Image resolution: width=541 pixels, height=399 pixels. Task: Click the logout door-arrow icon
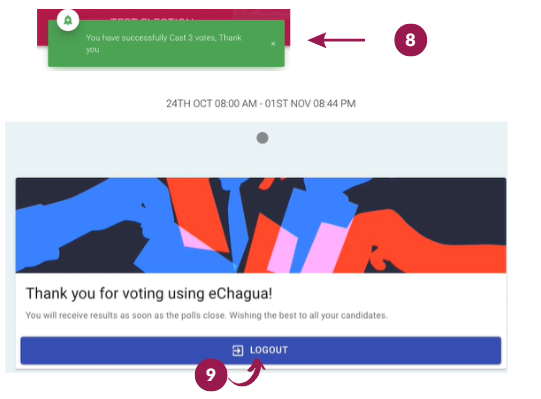point(238,350)
